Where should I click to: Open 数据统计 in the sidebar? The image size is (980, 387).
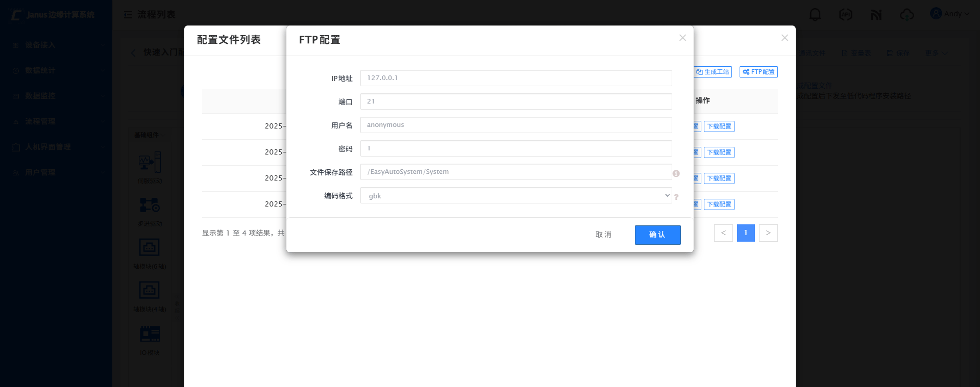56,70
